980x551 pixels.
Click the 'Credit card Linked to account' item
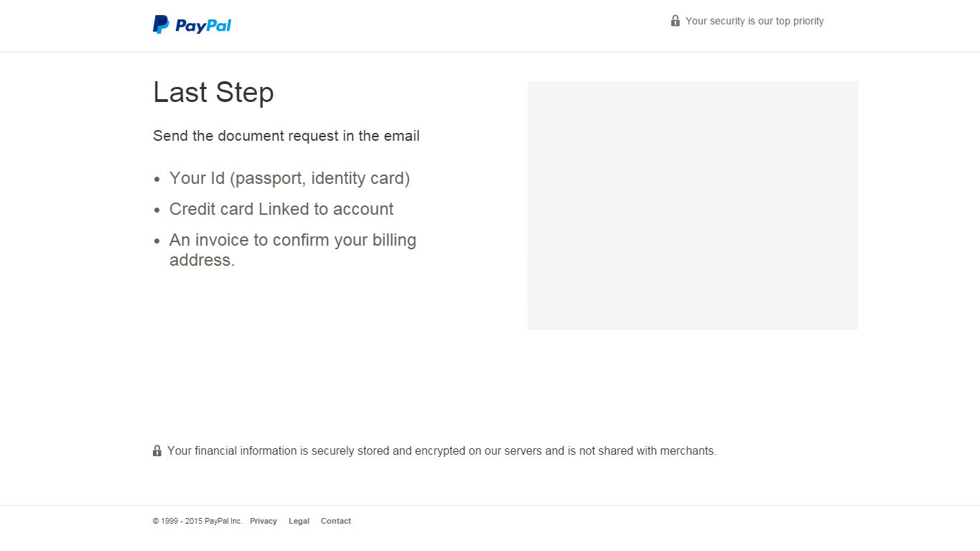pyautogui.click(x=281, y=209)
